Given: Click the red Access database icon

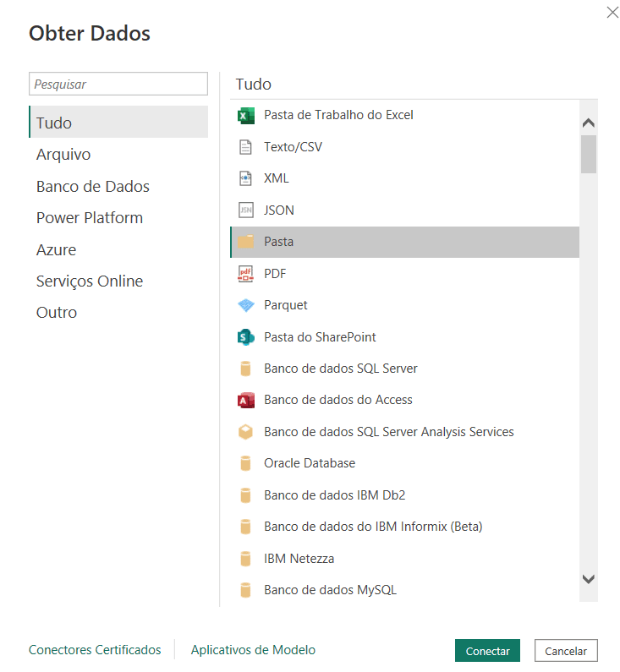Looking at the screenshot, I should click(245, 401).
